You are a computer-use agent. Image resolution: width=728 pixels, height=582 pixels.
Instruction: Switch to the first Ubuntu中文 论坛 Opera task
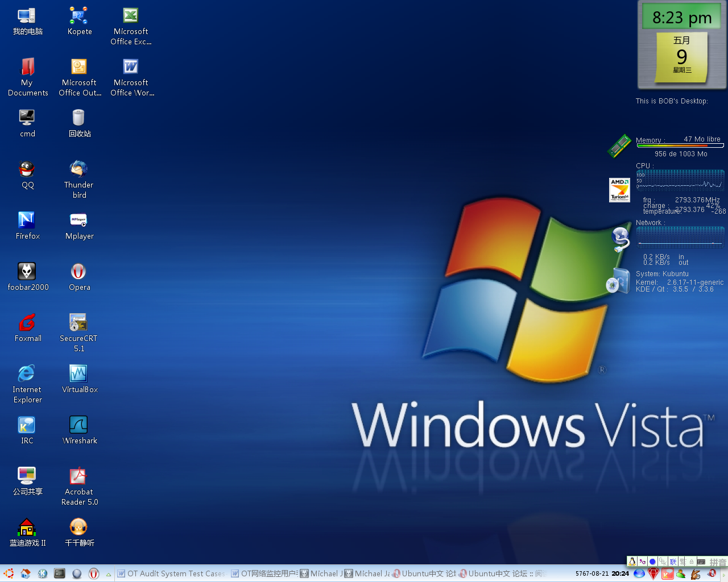coord(424,573)
